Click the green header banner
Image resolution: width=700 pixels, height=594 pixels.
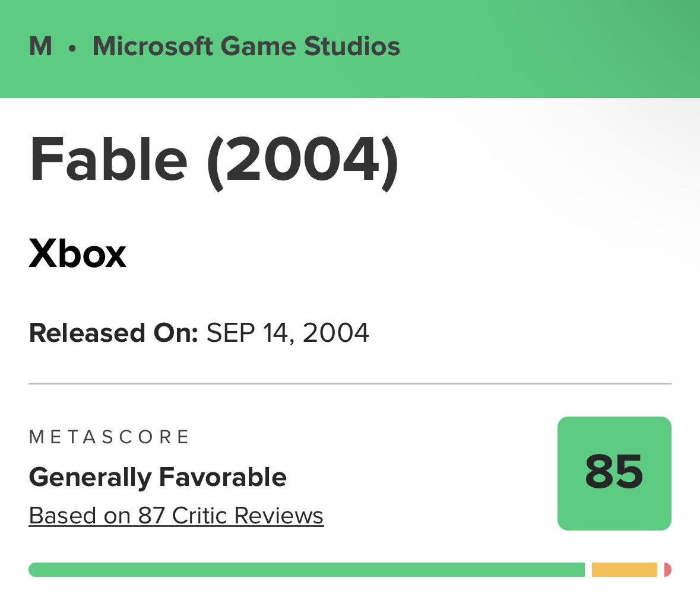tap(350, 49)
